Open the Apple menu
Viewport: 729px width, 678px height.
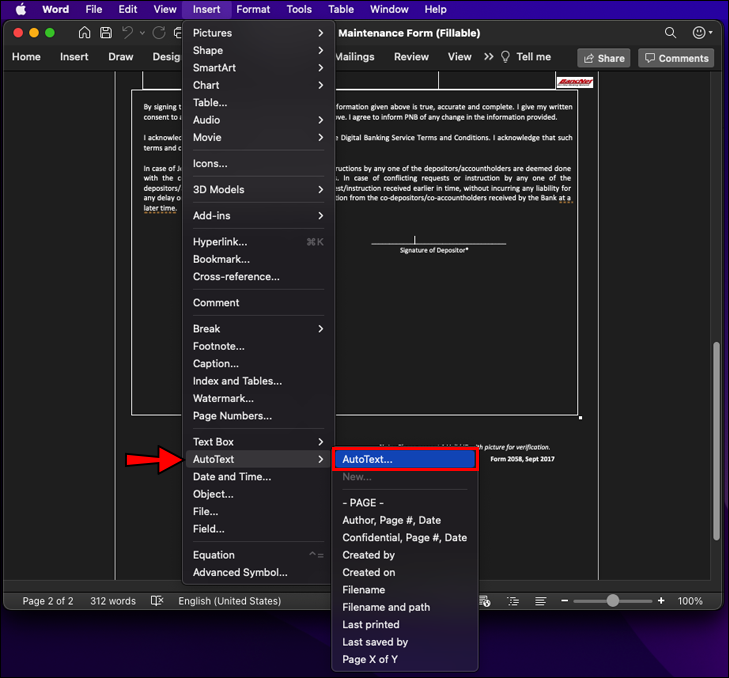tap(21, 9)
